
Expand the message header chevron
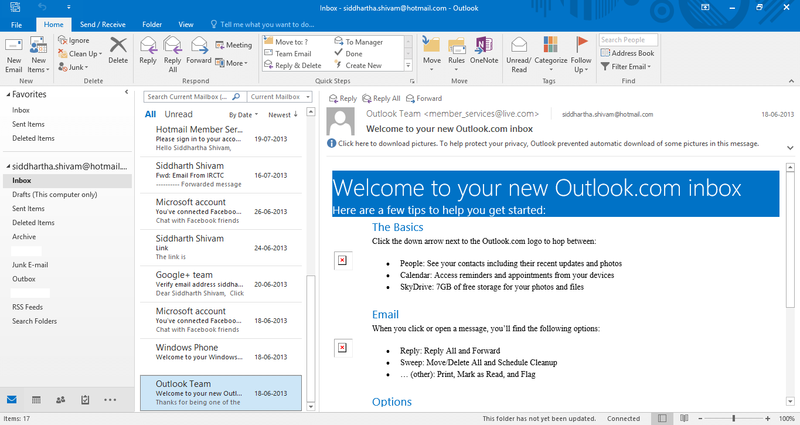pos(790,148)
